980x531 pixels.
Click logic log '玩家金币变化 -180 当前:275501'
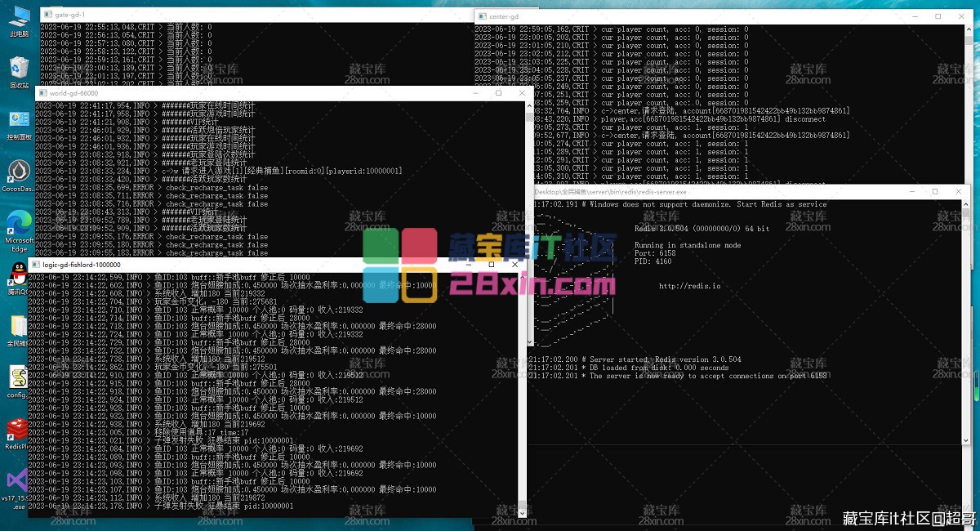click(152, 367)
